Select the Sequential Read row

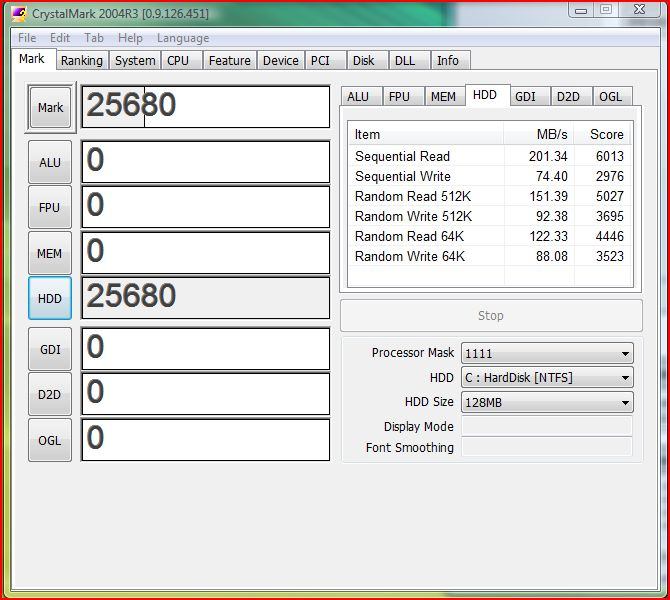(490, 156)
